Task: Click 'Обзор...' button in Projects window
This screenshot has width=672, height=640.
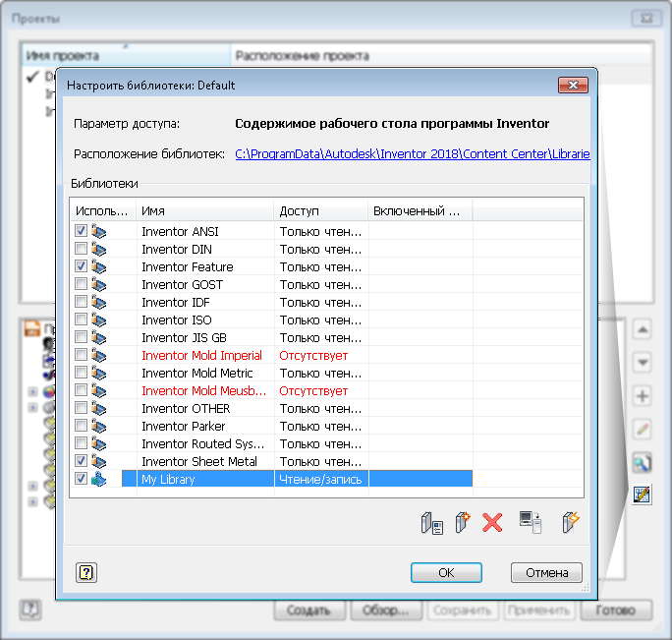Action: (x=386, y=610)
